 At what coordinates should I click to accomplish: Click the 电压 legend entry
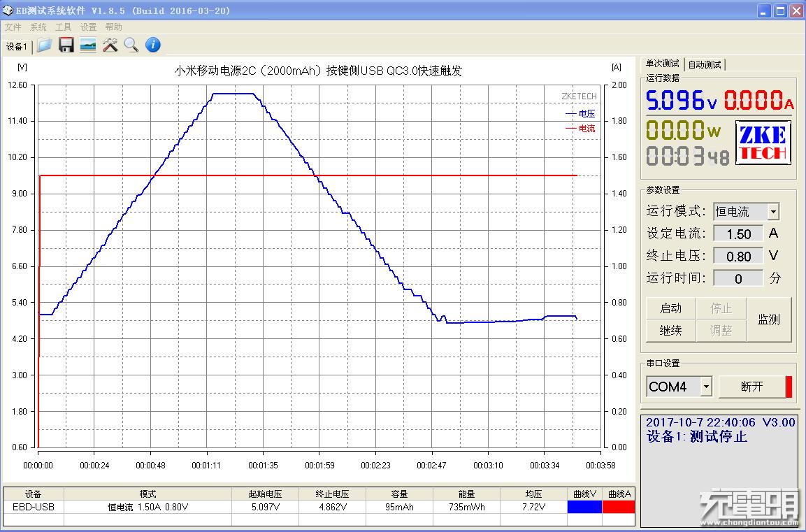click(x=580, y=113)
